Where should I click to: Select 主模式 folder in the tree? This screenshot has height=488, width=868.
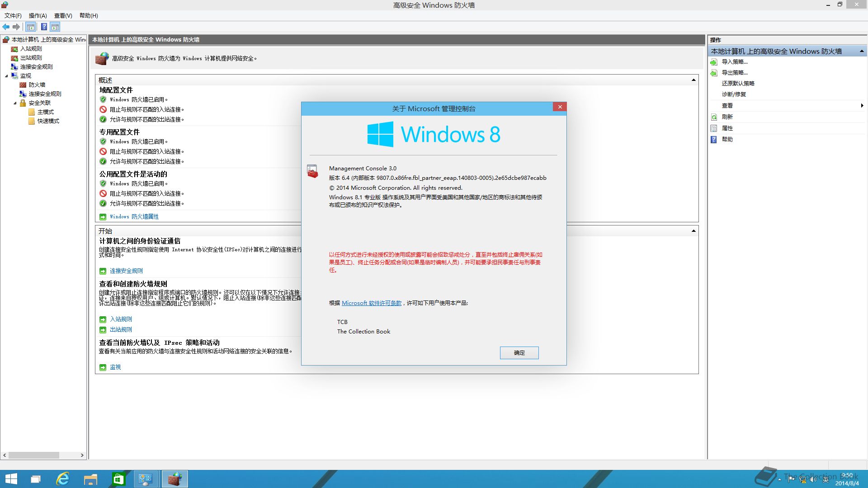[x=45, y=112]
